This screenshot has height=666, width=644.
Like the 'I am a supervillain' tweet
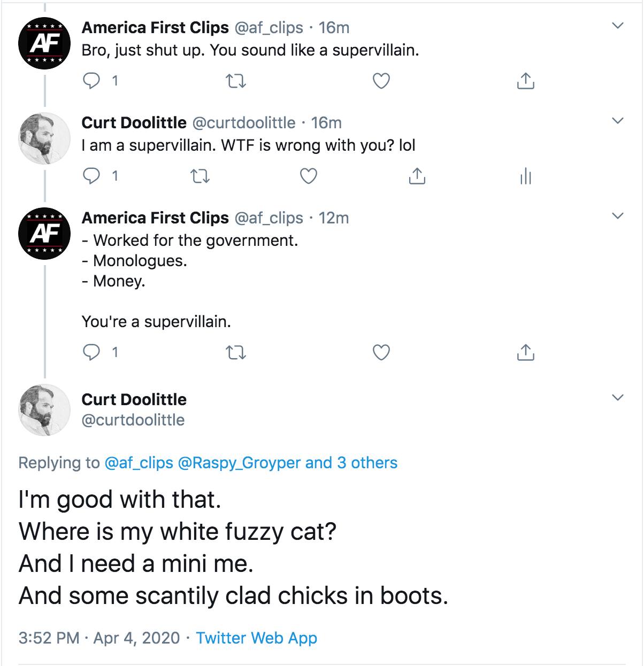[308, 176]
